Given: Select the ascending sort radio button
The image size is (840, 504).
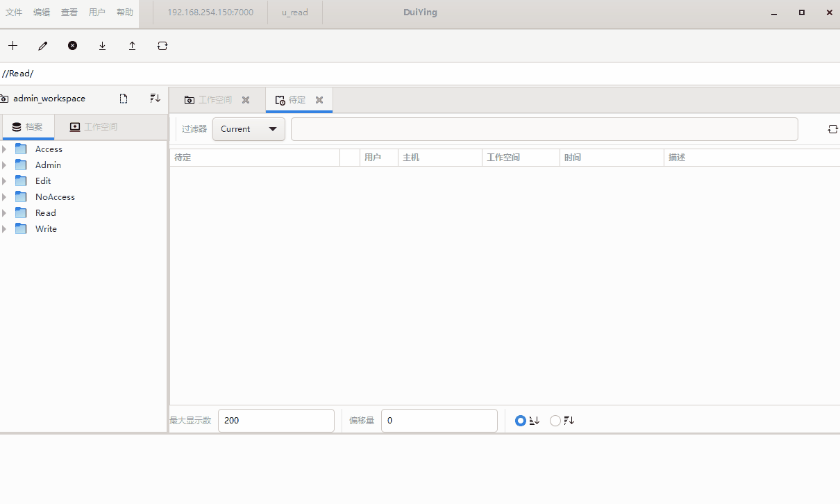Looking at the screenshot, I should 521,421.
